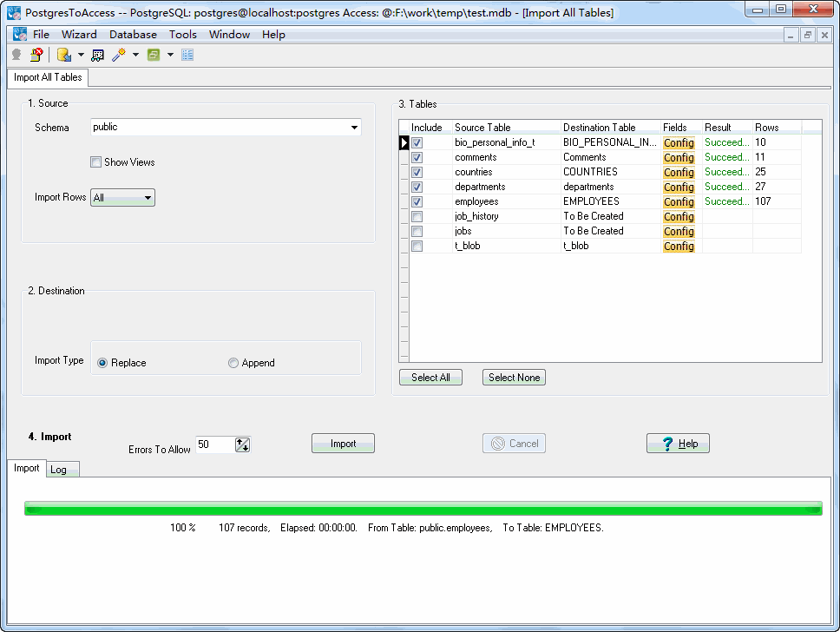
Task: Click the EMPLOYEES destination table cell
Action: [x=611, y=201]
